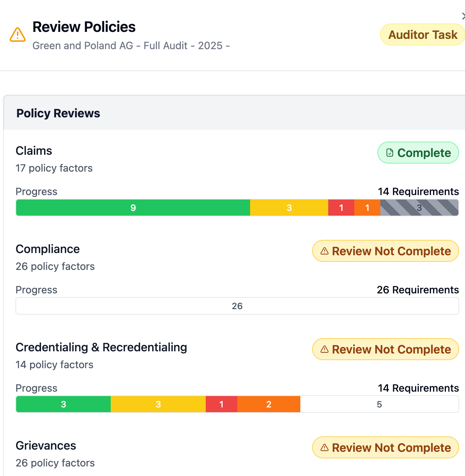This screenshot has width=465, height=476.
Task: Toggle Review Not Complete status for Grievances
Action: 385,447
